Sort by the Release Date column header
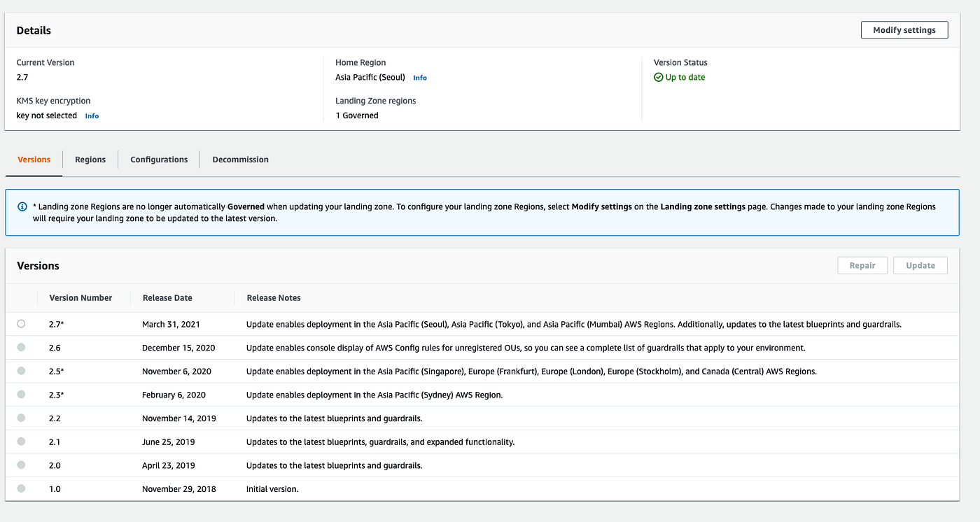The width and height of the screenshot is (980, 522). point(167,297)
